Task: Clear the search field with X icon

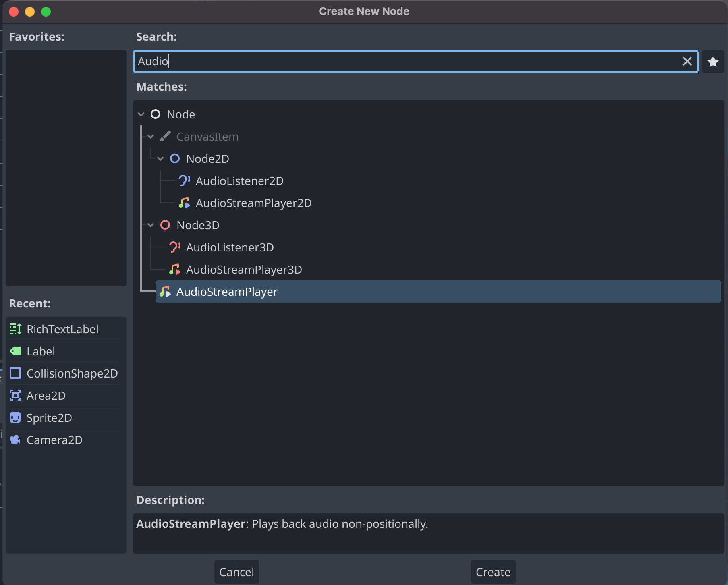Action: 687,62
